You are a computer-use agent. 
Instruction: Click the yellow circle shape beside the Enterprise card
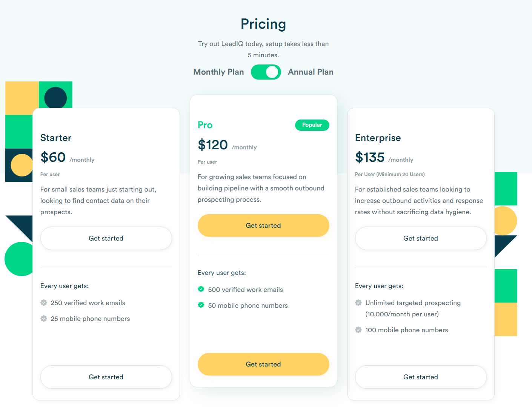pos(506,221)
